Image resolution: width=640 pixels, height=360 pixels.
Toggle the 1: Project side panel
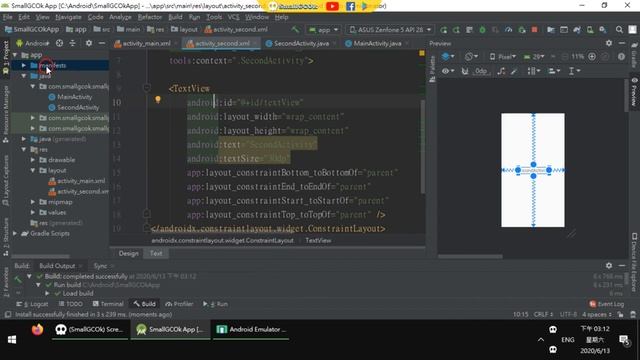[5, 56]
